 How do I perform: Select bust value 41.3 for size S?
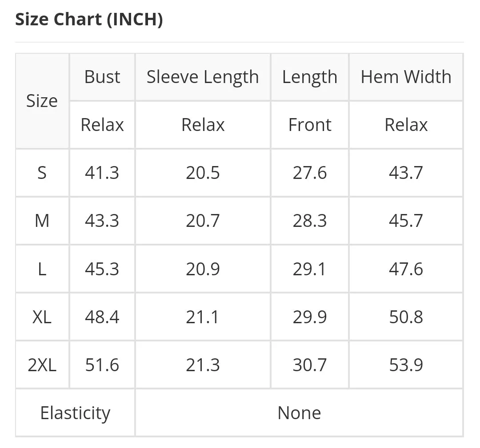click(102, 173)
